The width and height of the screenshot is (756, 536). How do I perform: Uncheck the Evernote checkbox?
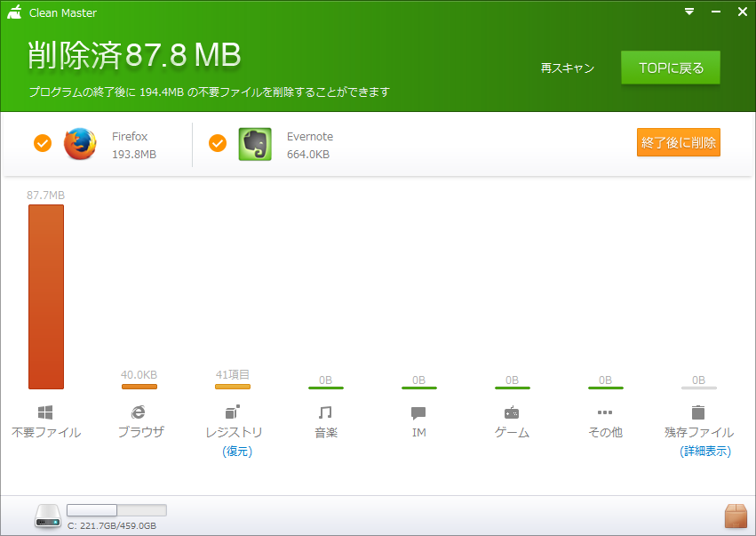click(218, 143)
